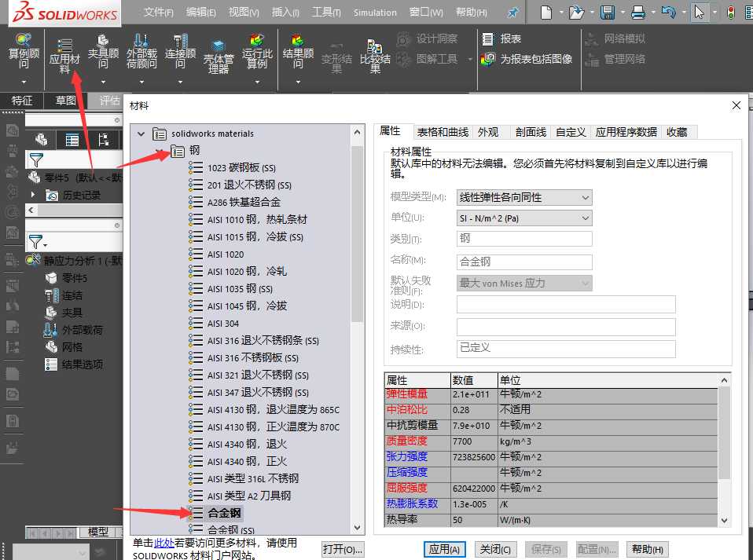This screenshot has width=753, height=560.
Task: Select AISI 1020 material
Action: coord(226,254)
